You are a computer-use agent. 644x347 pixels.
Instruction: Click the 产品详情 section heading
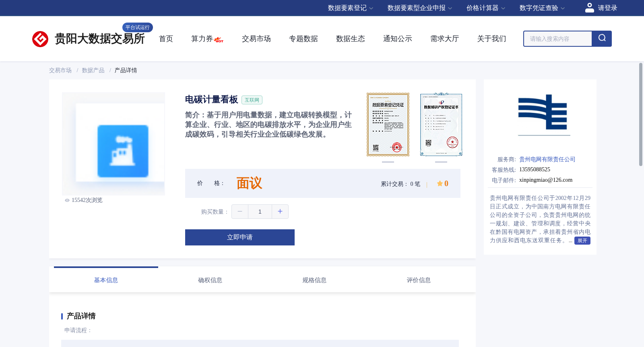[81, 316]
